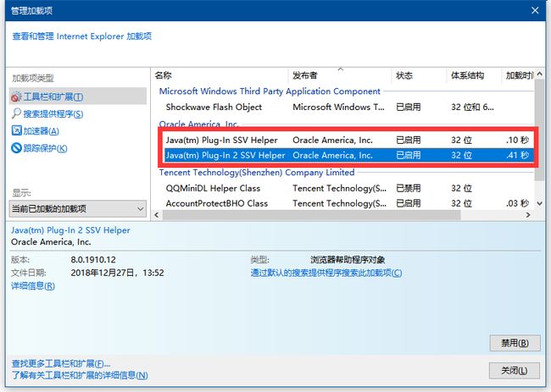Click the horizontal scroll left arrow
The width and height of the screenshot is (551, 392).
coord(156,215)
